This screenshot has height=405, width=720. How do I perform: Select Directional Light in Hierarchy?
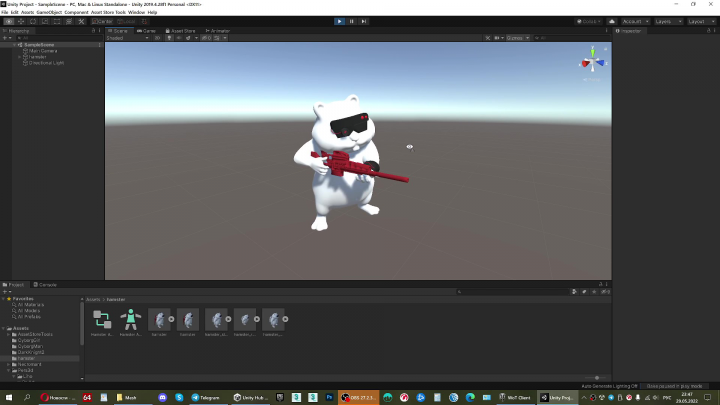(x=46, y=63)
